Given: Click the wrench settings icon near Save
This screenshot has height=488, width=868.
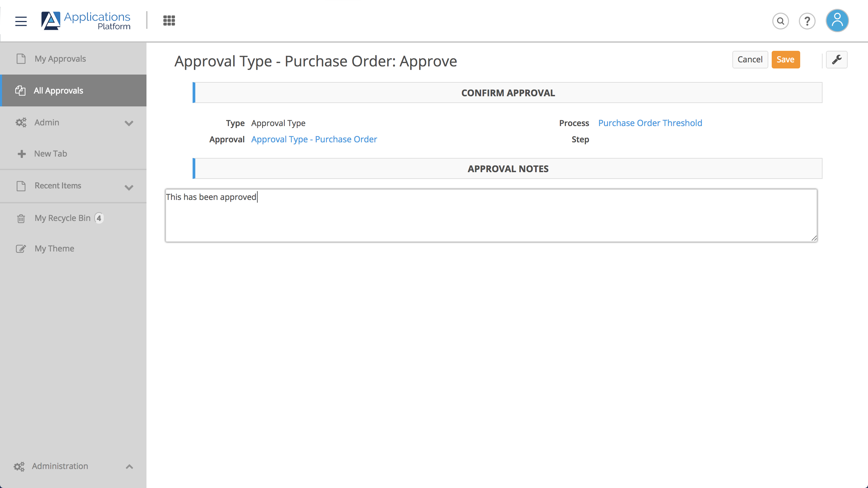Looking at the screenshot, I should (836, 59).
